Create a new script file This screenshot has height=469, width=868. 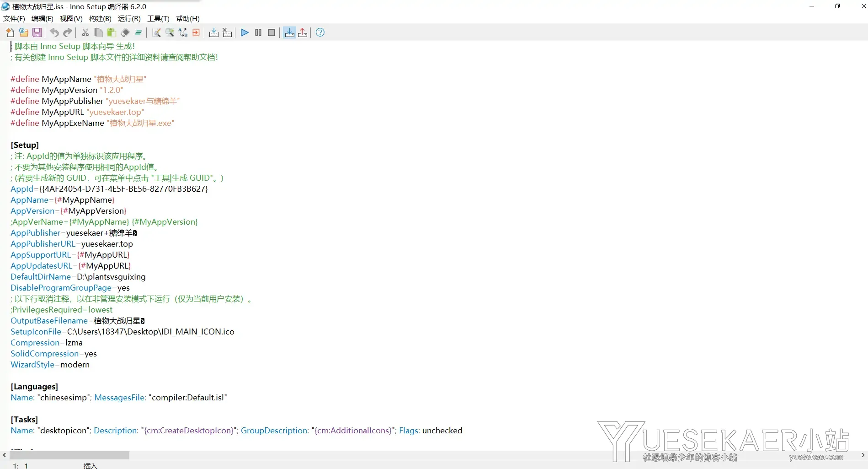10,32
